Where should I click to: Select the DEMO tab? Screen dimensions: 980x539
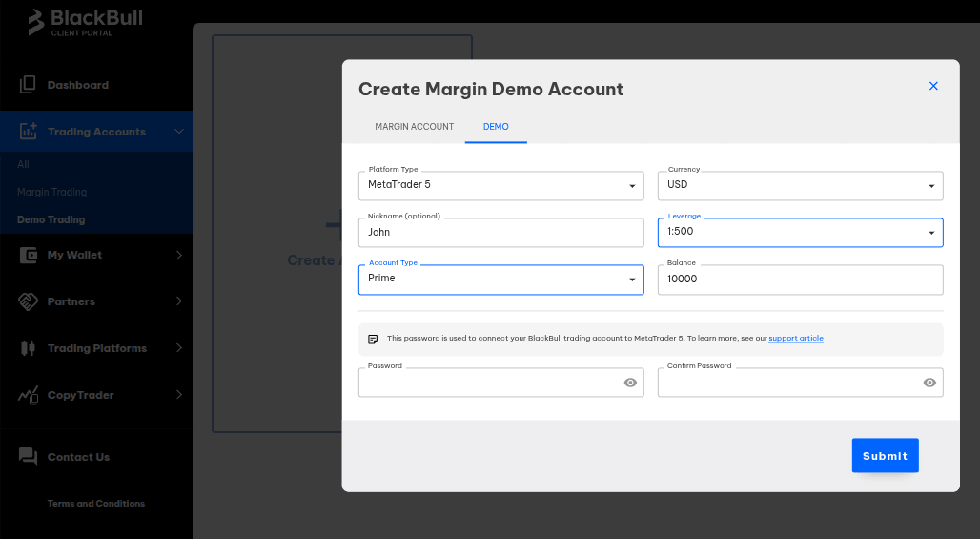496,126
